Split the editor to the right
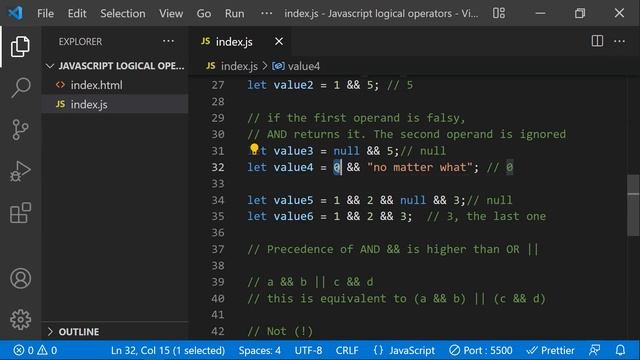Image resolution: width=640 pixels, height=360 pixels. (x=597, y=41)
